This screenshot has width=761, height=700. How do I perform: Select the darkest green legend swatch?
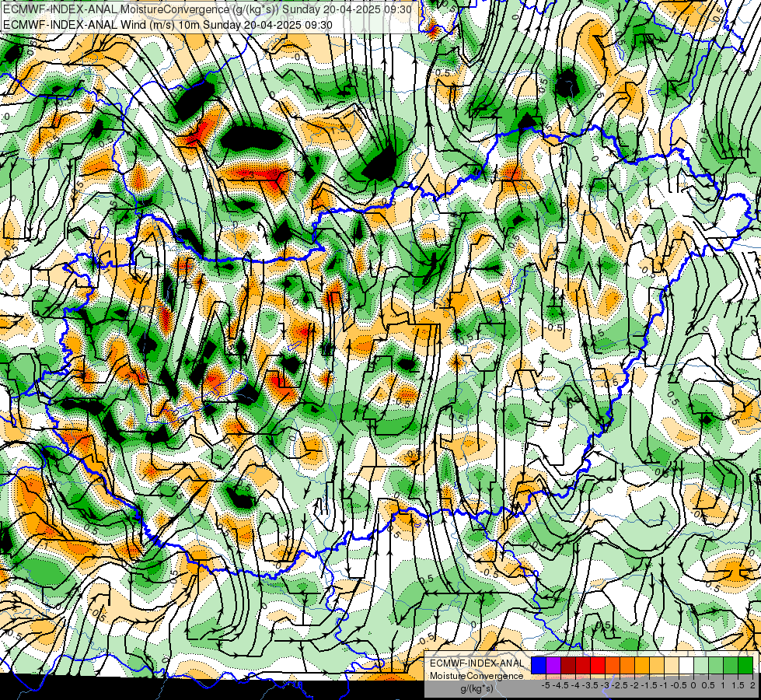(745, 666)
